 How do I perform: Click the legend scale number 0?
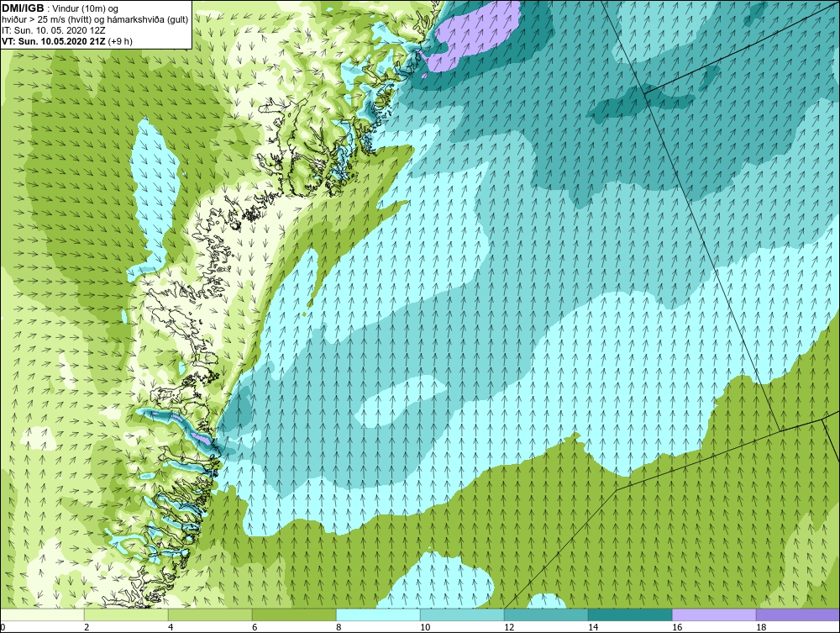pyautogui.click(x=3, y=628)
